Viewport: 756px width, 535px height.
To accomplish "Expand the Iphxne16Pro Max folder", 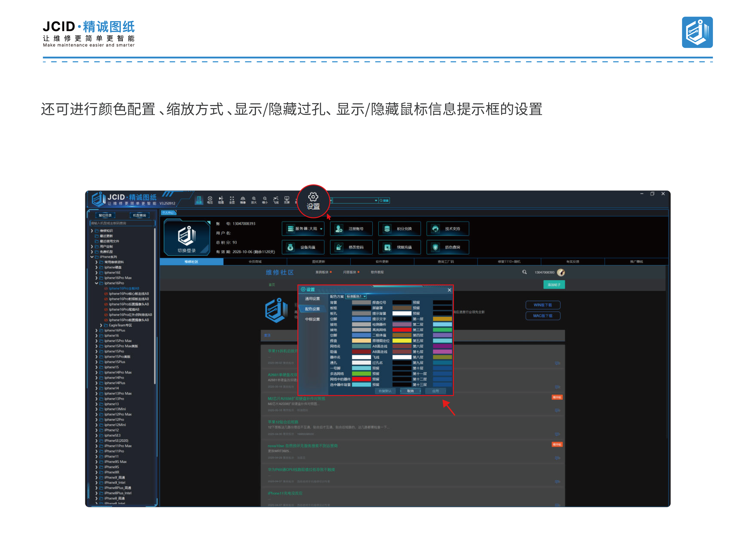I will [97, 278].
